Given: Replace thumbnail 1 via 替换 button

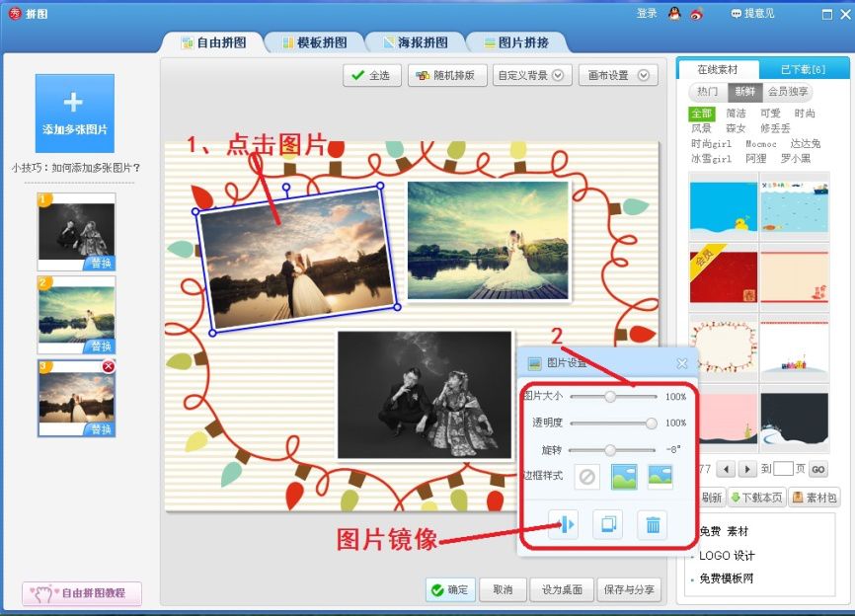Looking at the screenshot, I should point(100,264).
